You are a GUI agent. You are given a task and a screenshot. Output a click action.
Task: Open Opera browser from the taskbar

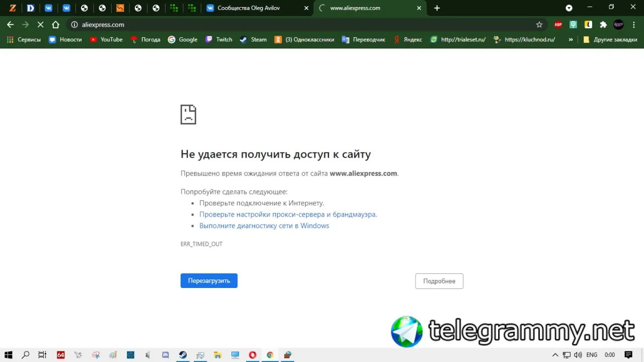[x=253, y=355]
